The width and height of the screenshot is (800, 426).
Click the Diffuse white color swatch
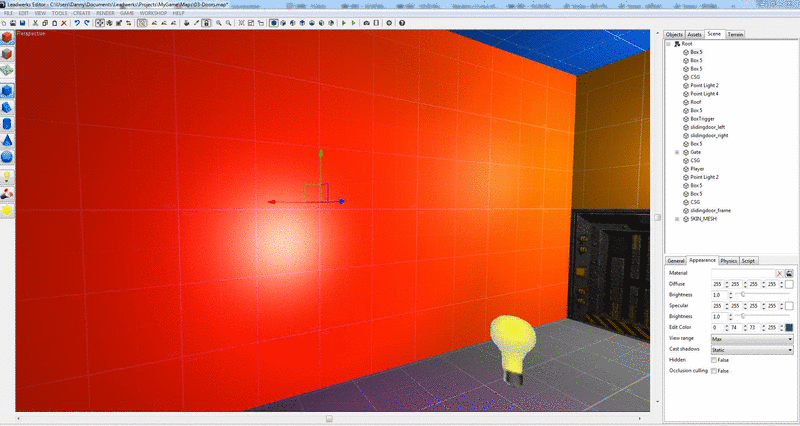click(789, 284)
